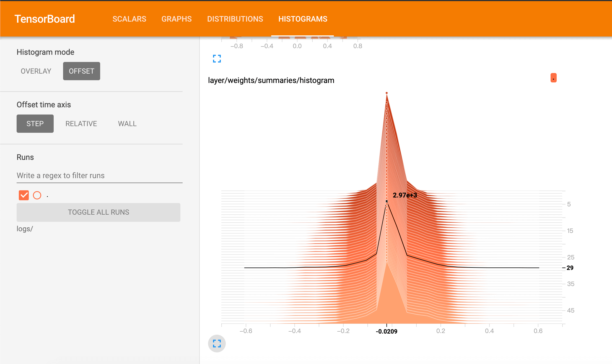Set the offset time axis to RELATIVE

[81, 124]
